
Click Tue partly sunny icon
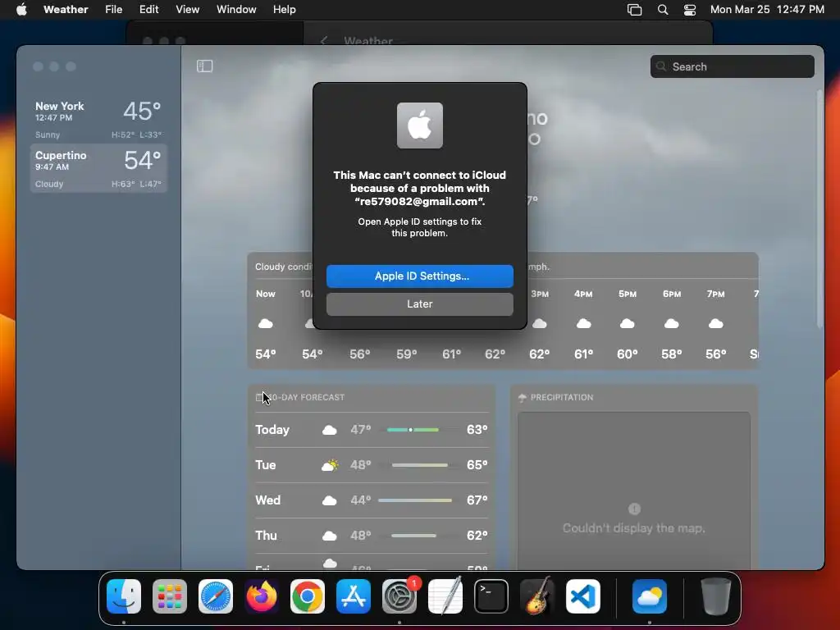tap(330, 465)
